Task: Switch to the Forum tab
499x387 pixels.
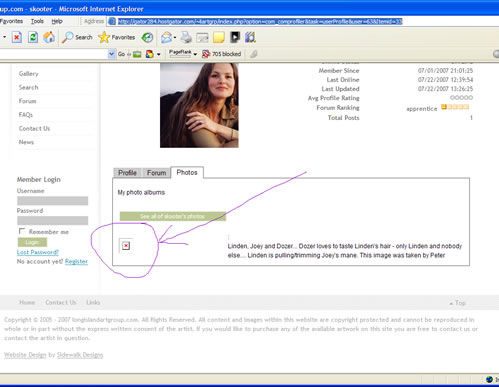Action: pos(156,173)
